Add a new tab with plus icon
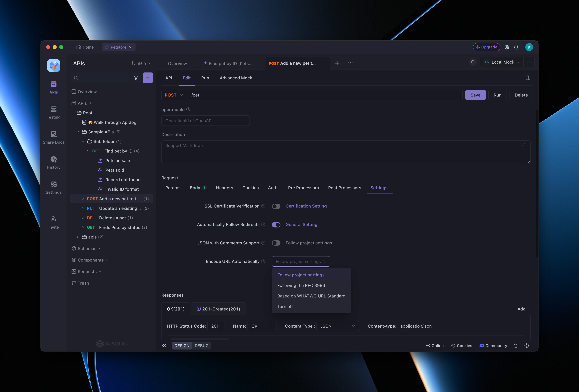 click(x=337, y=63)
